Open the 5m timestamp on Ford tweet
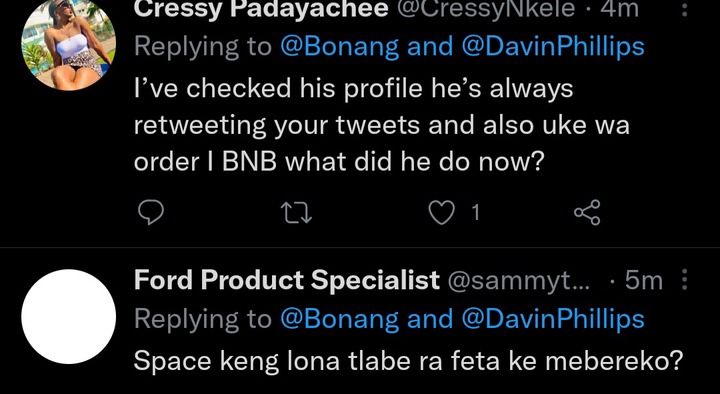The width and height of the screenshot is (720, 394). (x=644, y=281)
